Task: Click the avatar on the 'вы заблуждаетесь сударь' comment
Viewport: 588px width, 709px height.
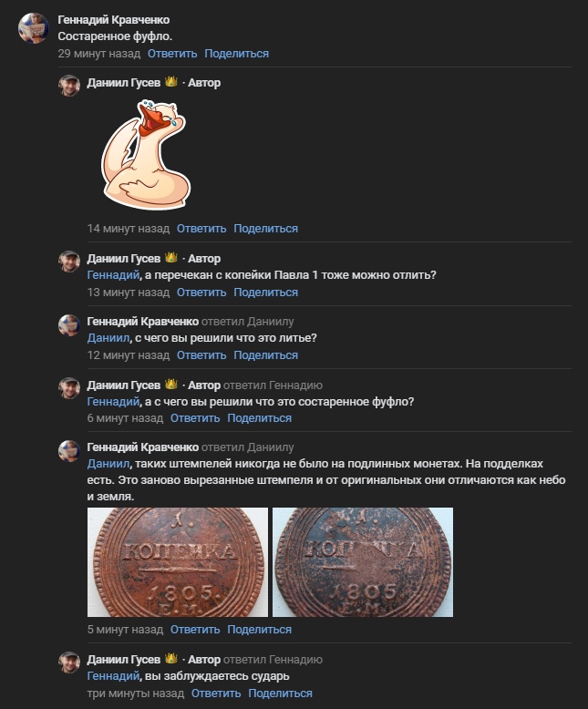Action: 69,663
